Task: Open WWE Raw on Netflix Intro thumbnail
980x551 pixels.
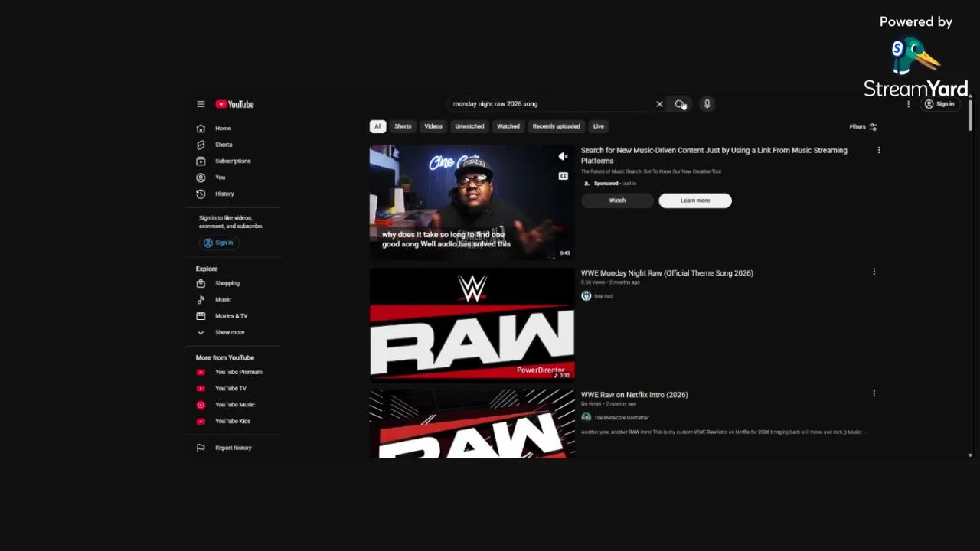Action: point(472,424)
